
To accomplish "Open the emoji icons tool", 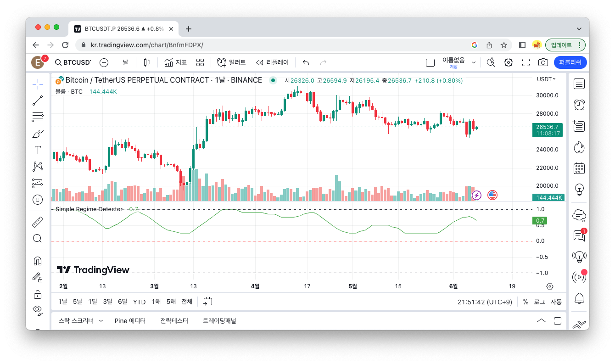I will tap(38, 200).
